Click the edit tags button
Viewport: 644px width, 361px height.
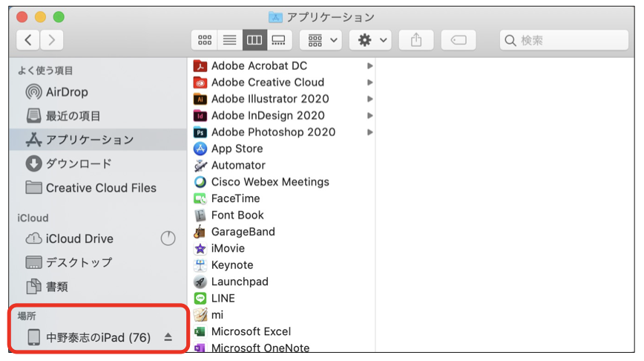459,40
